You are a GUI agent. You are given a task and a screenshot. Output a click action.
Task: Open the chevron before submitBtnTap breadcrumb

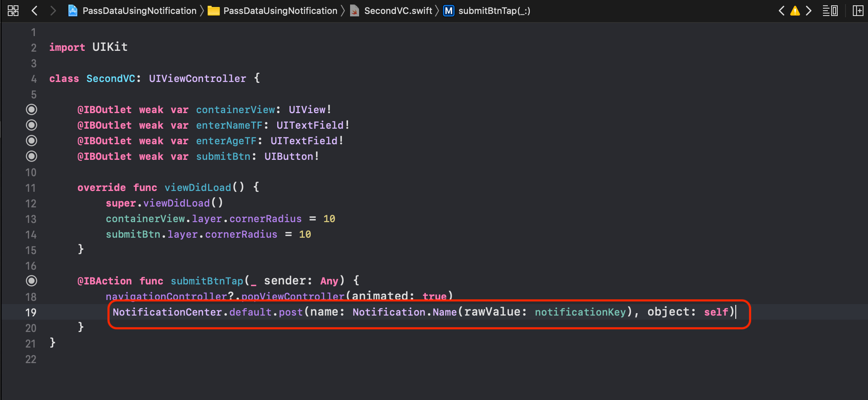tap(437, 11)
